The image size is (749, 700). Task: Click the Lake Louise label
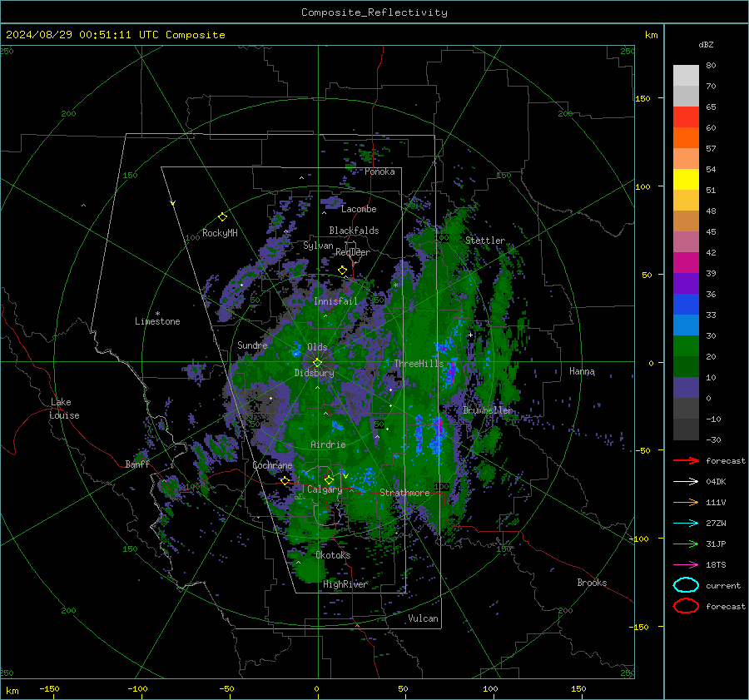(65, 409)
